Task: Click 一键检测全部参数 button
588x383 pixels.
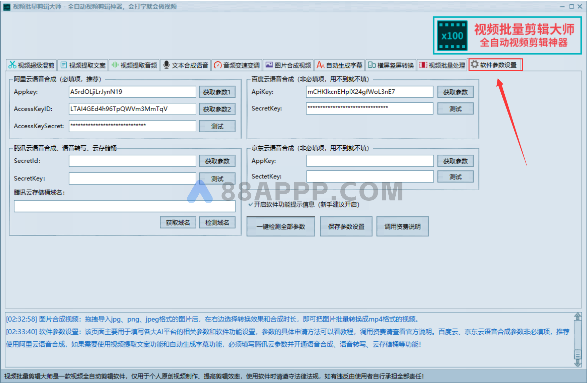Action: click(x=281, y=227)
